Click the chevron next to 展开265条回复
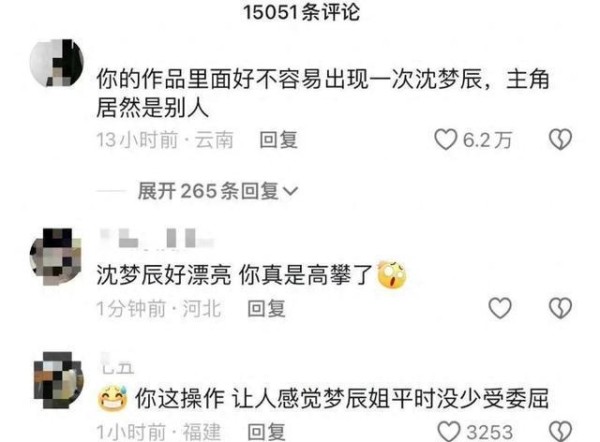Viewport: 600px width, 442px height. pos(290,191)
